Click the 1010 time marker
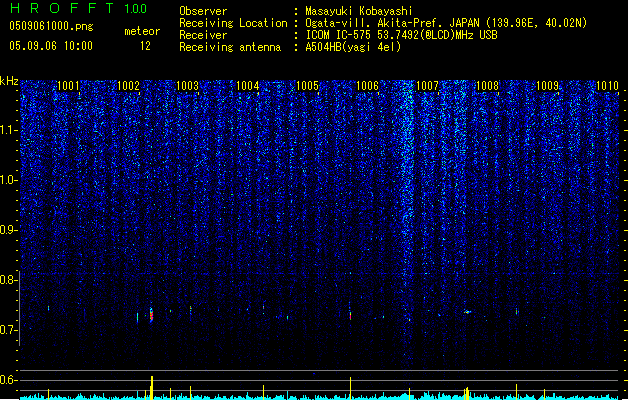This screenshot has height=400, width=629. click(607, 85)
